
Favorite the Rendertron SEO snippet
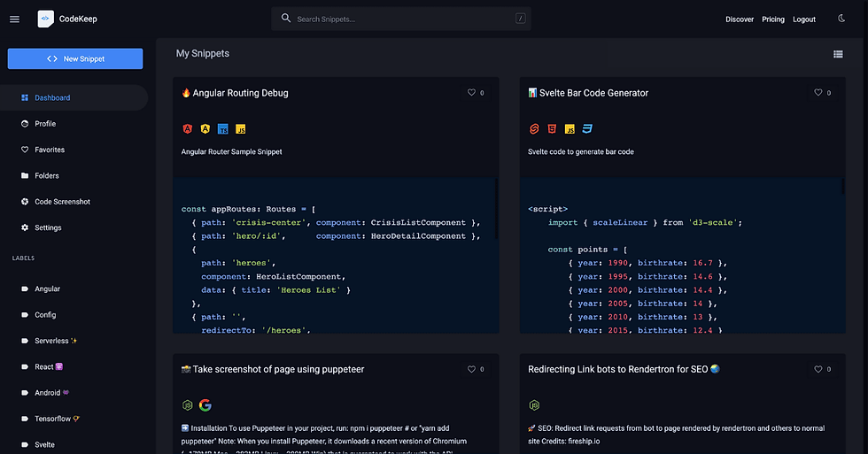click(x=818, y=369)
